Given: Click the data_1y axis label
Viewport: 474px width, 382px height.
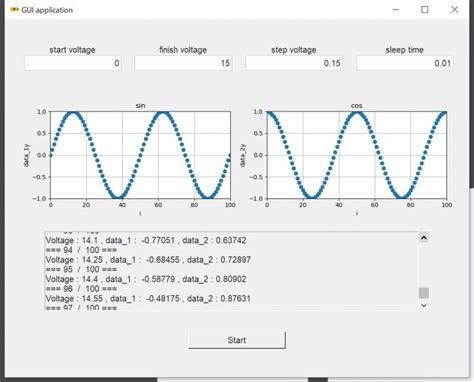Looking at the screenshot, I should coord(27,155).
